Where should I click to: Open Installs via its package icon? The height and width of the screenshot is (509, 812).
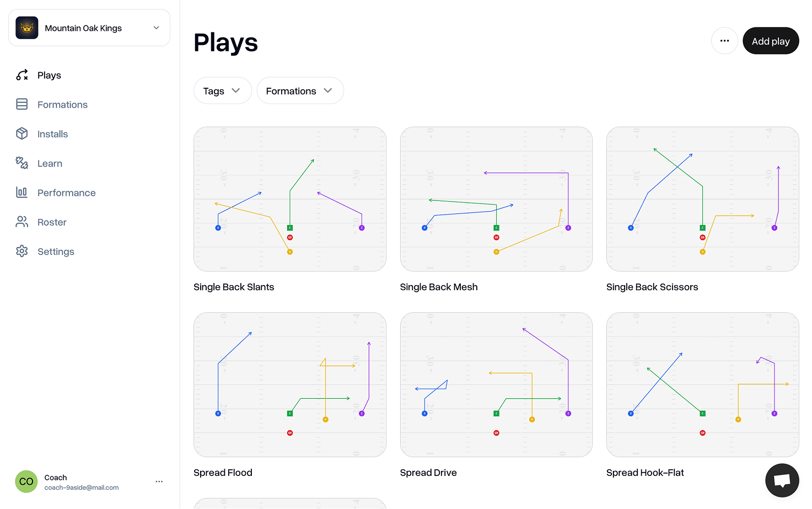[x=21, y=133]
